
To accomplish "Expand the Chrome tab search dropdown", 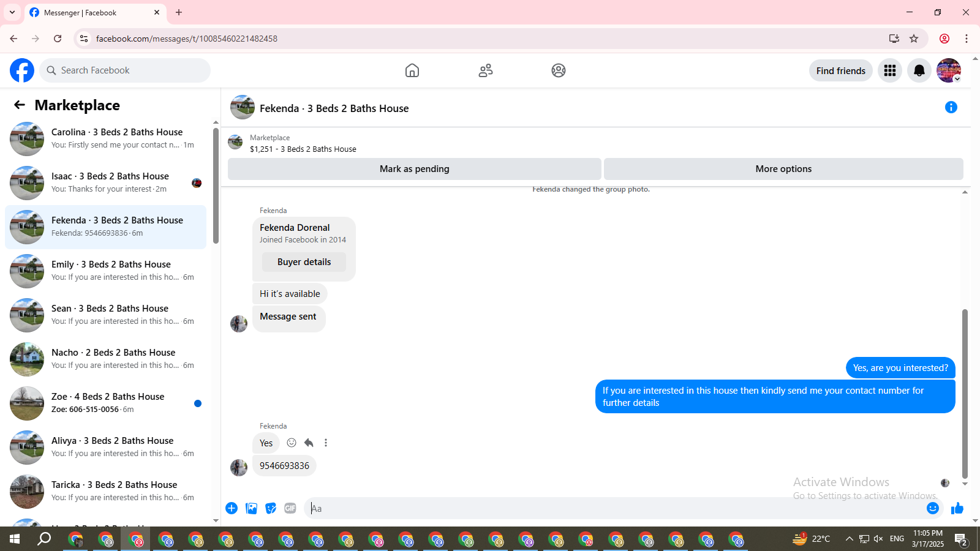I will [x=12, y=12].
